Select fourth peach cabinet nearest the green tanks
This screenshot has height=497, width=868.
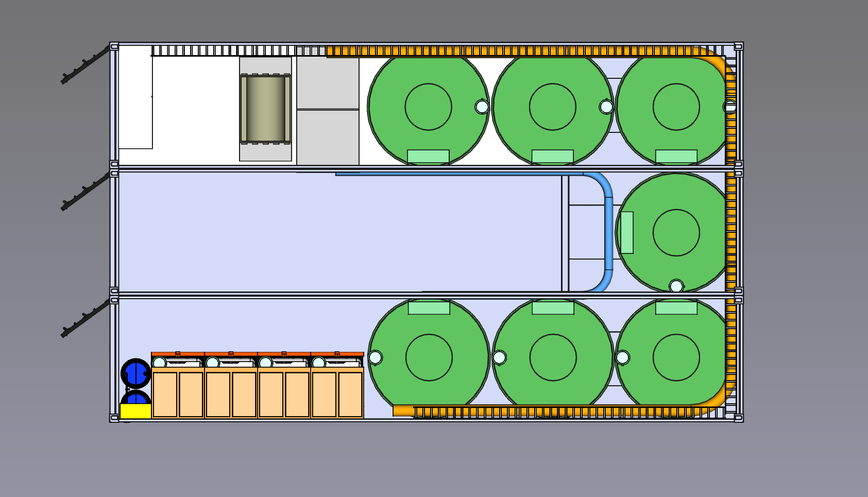[337, 392]
